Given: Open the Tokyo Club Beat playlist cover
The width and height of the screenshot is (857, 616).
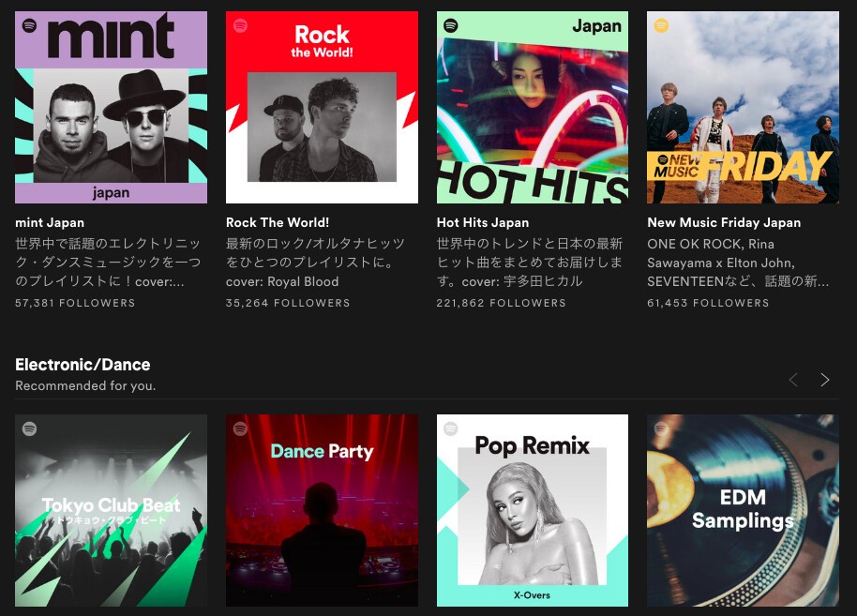Looking at the screenshot, I should click(111, 510).
